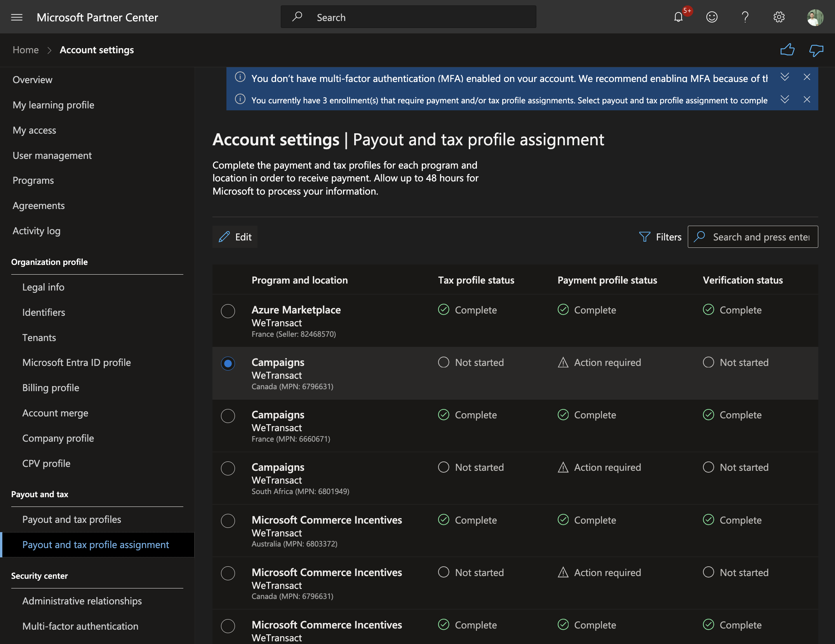Click Program and location column header
Screen dimensions: 835x644
(299, 280)
